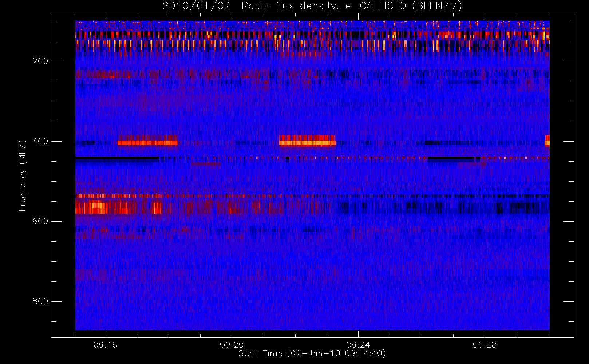Click the 09:20 time tick label

(x=232, y=345)
